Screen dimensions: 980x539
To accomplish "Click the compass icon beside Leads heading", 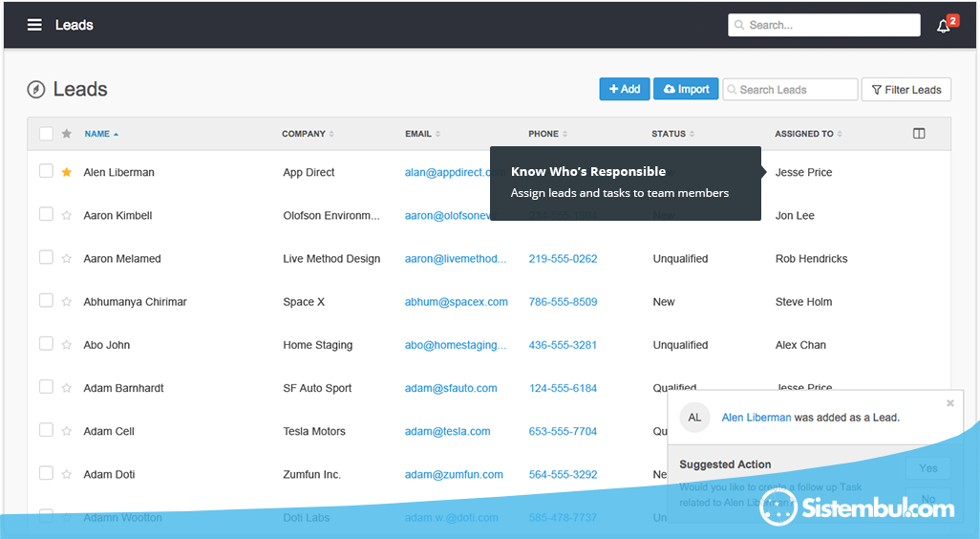I will 36,90.
